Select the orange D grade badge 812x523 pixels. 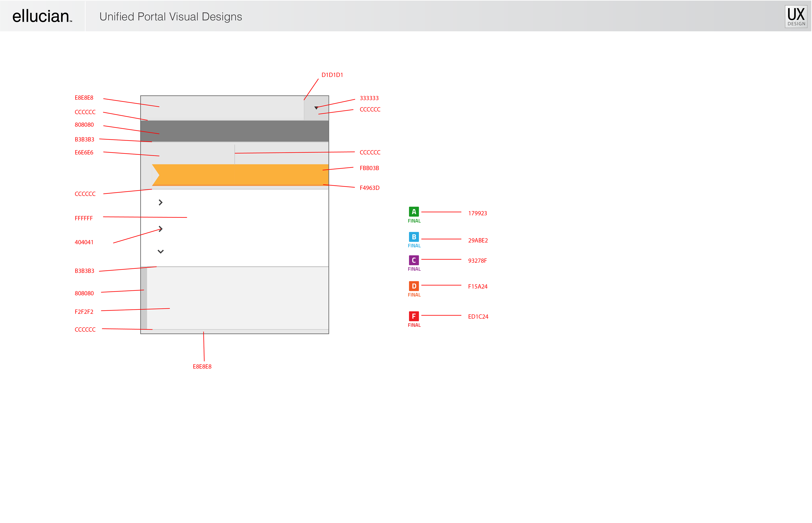(413, 286)
